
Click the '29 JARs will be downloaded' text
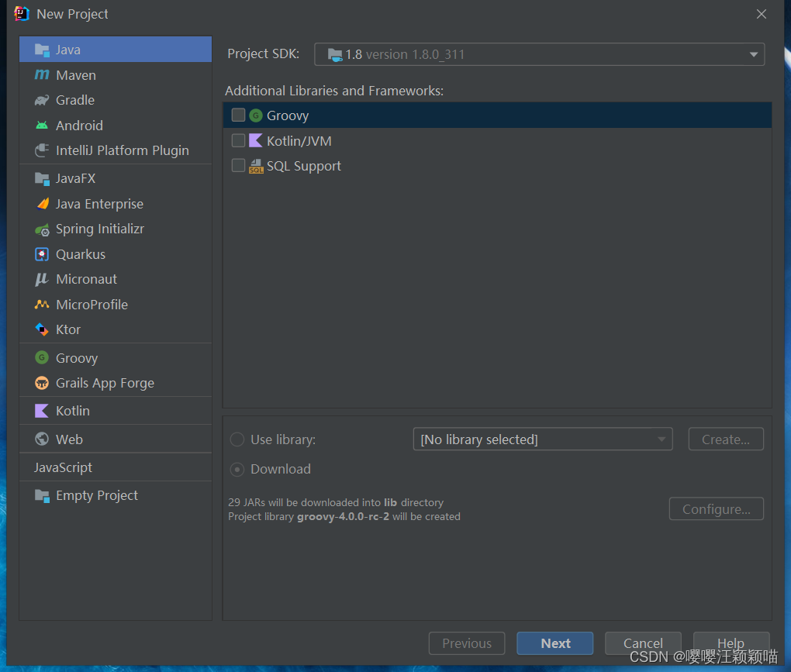(x=336, y=502)
